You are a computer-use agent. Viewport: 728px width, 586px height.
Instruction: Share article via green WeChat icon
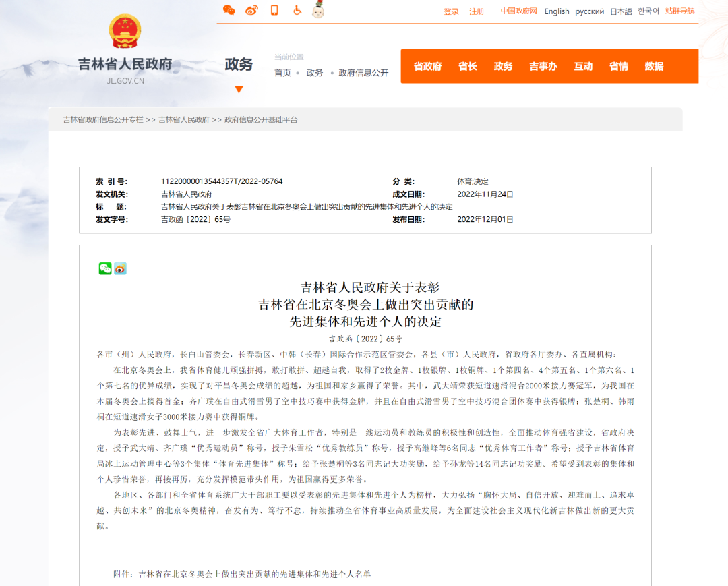coord(105,268)
